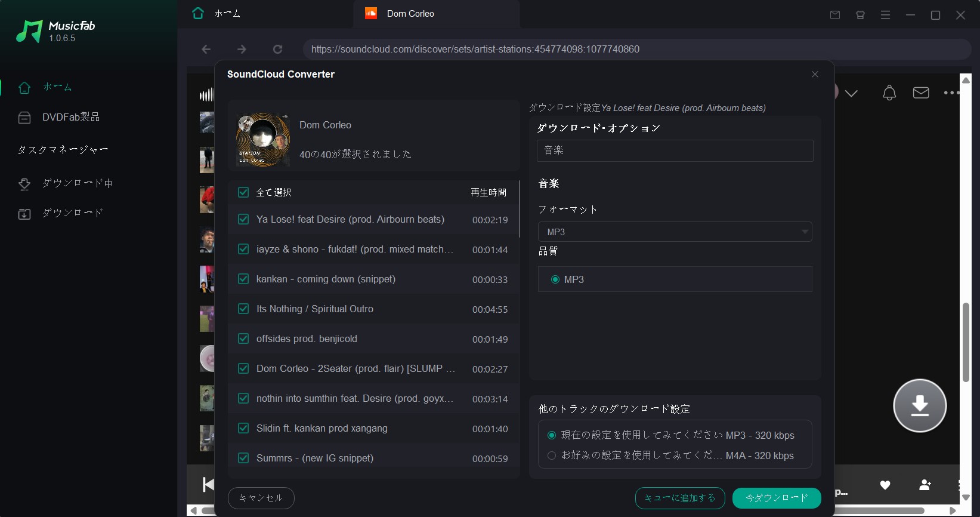The height and width of the screenshot is (517, 980).
Task: Select the MP3 quality radio button
Action: 555,279
